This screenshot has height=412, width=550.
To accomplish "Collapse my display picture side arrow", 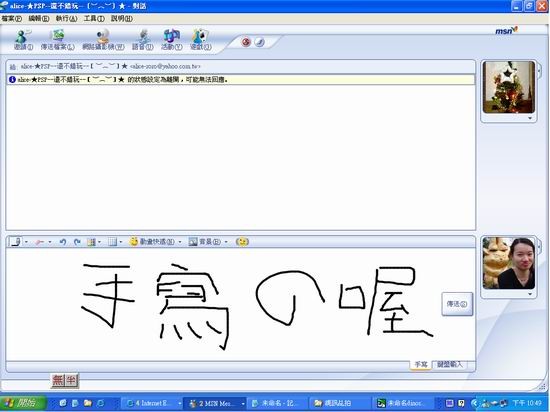I will (x=539, y=247).
